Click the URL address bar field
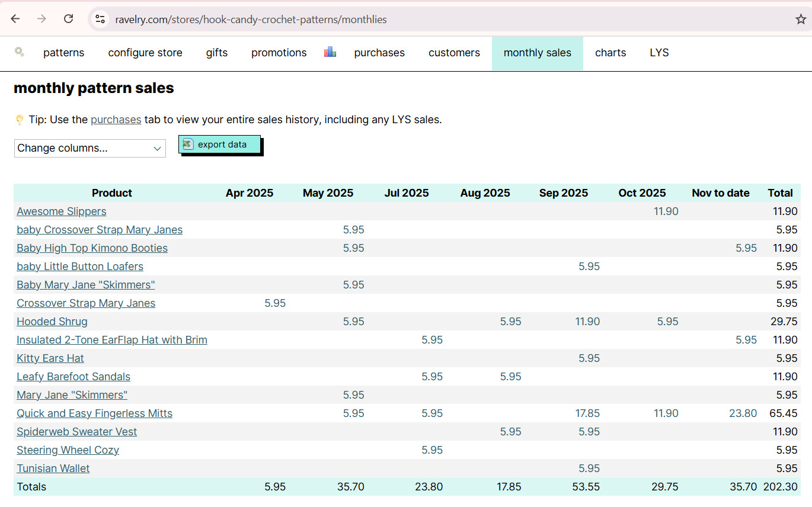Image resolution: width=812 pixels, height=507 pixels. (415, 20)
